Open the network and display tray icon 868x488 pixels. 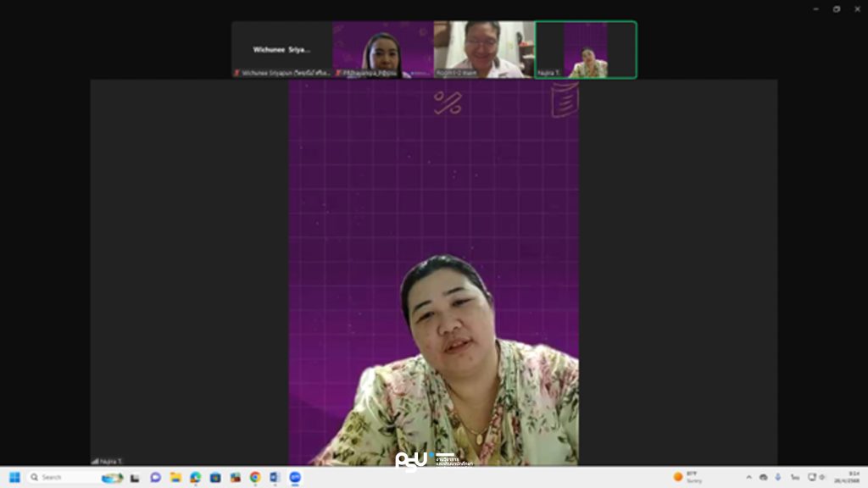click(x=812, y=477)
